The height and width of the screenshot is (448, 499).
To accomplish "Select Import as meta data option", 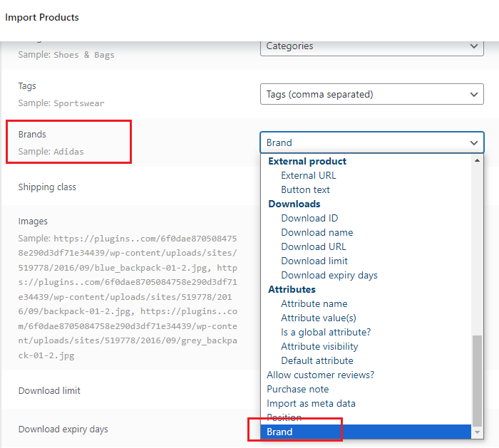I will point(311,403).
